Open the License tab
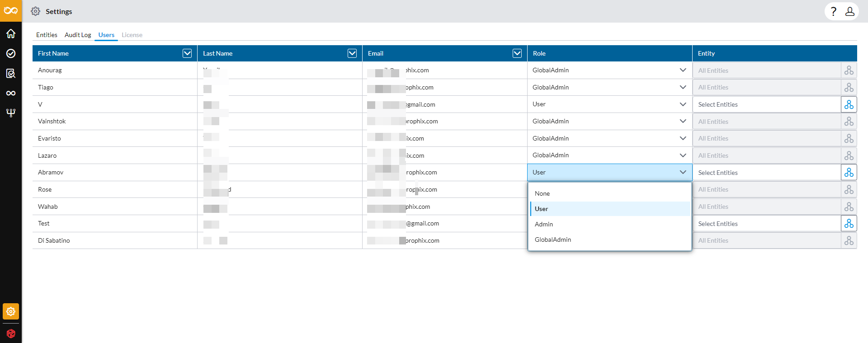Screen dimensions: 868x343 (132, 35)
